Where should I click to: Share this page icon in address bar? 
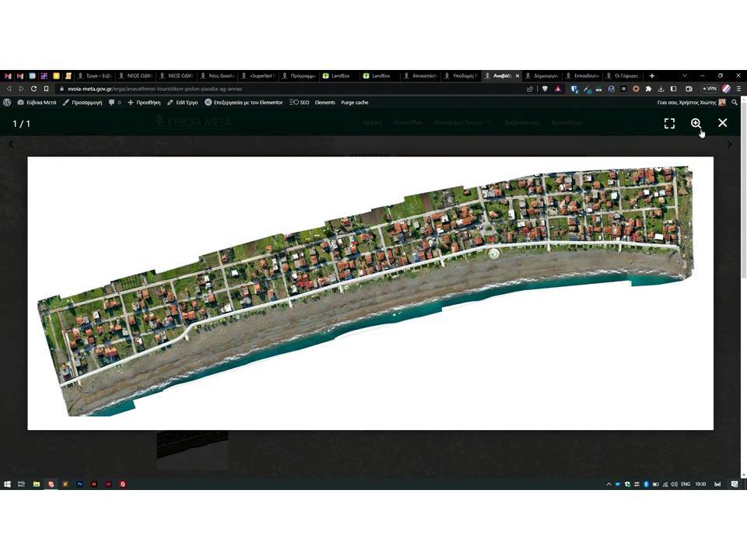click(529, 89)
